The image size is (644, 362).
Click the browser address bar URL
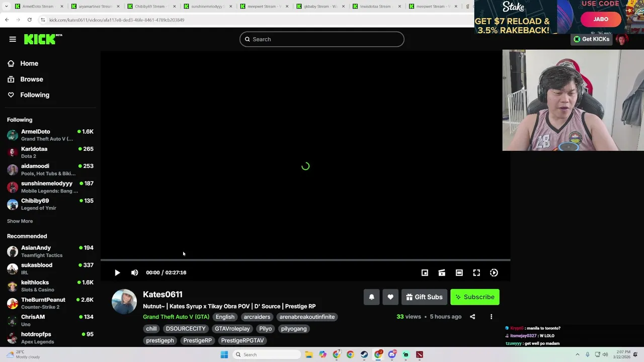(x=117, y=20)
